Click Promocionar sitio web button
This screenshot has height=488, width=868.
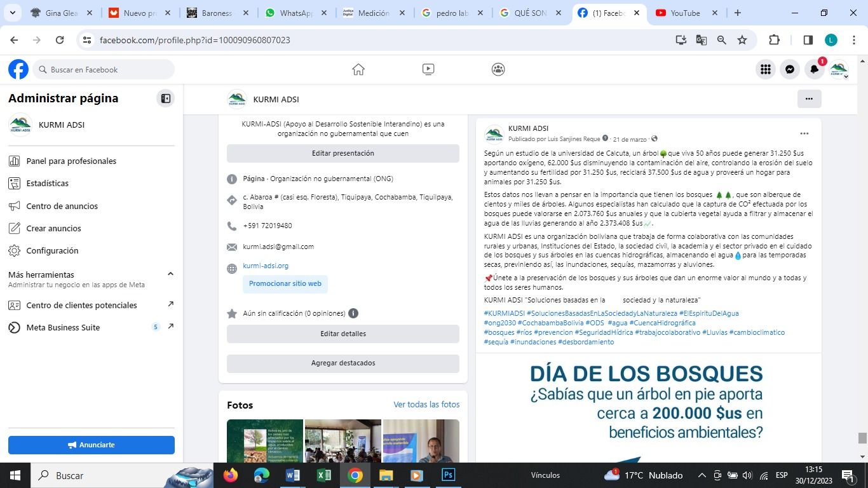tap(285, 283)
